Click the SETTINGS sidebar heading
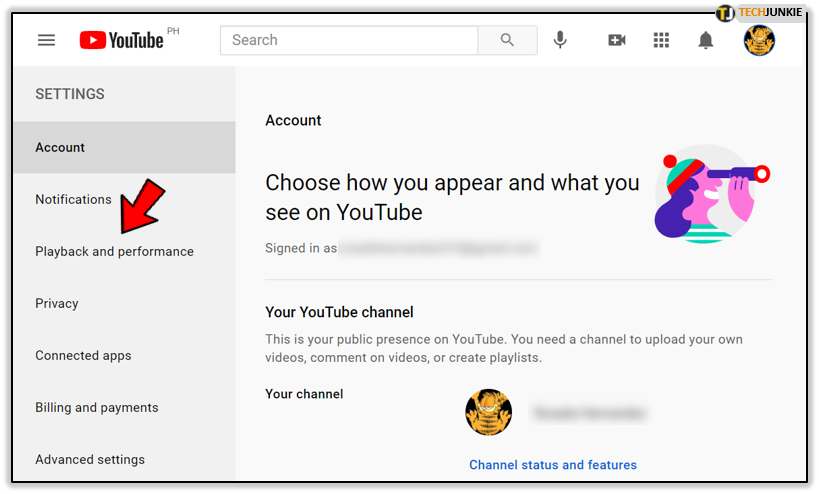The height and width of the screenshot is (494, 819). click(x=70, y=94)
